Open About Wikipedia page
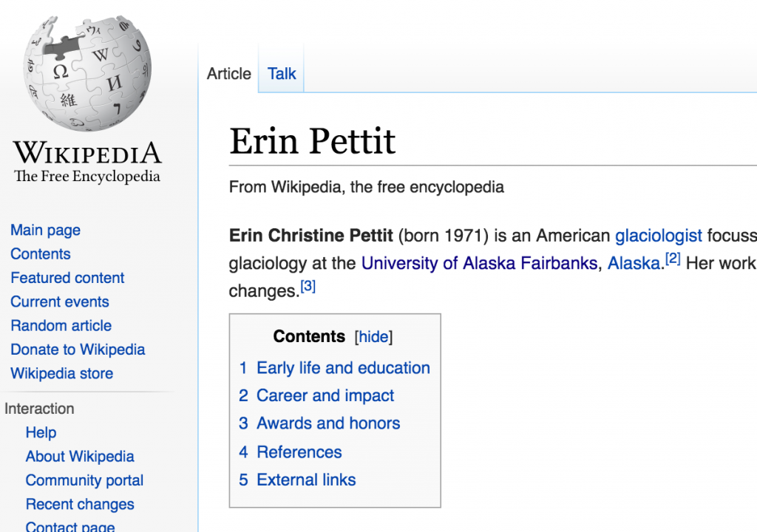Viewport: 757px width, 532px height. point(80,457)
